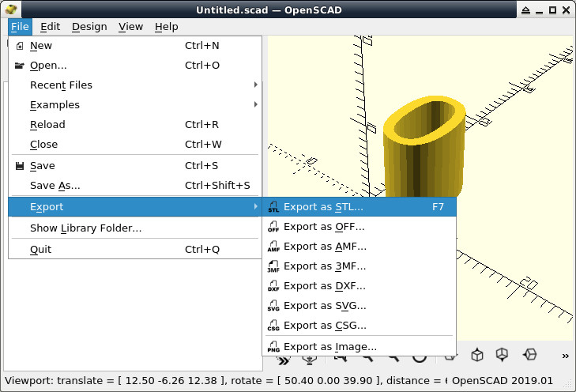Click the Ctrl+S shortcut text
Image resolution: width=576 pixels, height=392 pixels.
201,166
